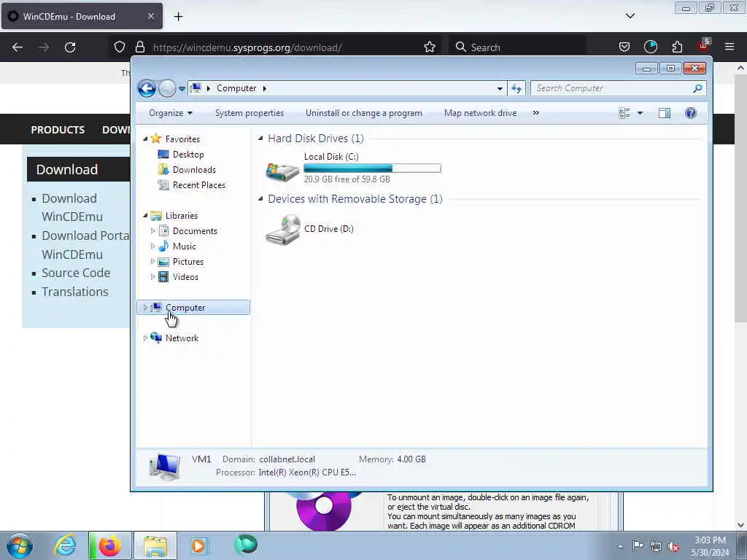Select Computer in the navigation pane
The width and height of the screenshot is (747, 560).
[x=185, y=308]
